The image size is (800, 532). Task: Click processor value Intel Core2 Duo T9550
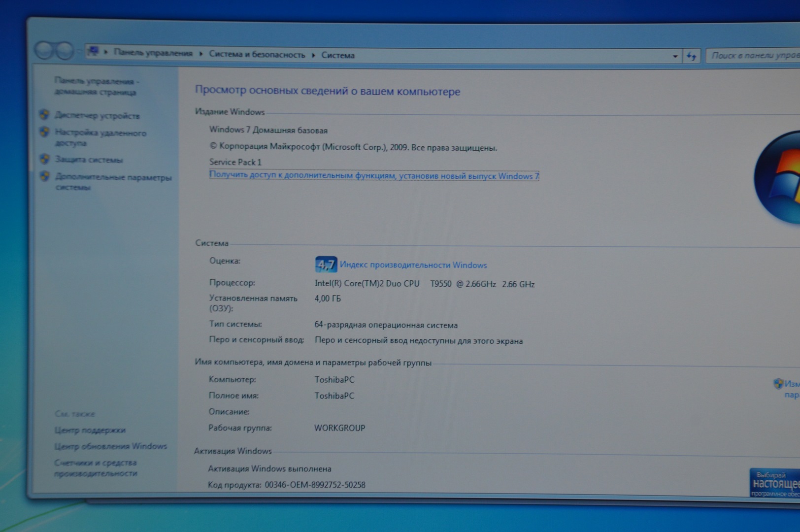click(x=425, y=284)
